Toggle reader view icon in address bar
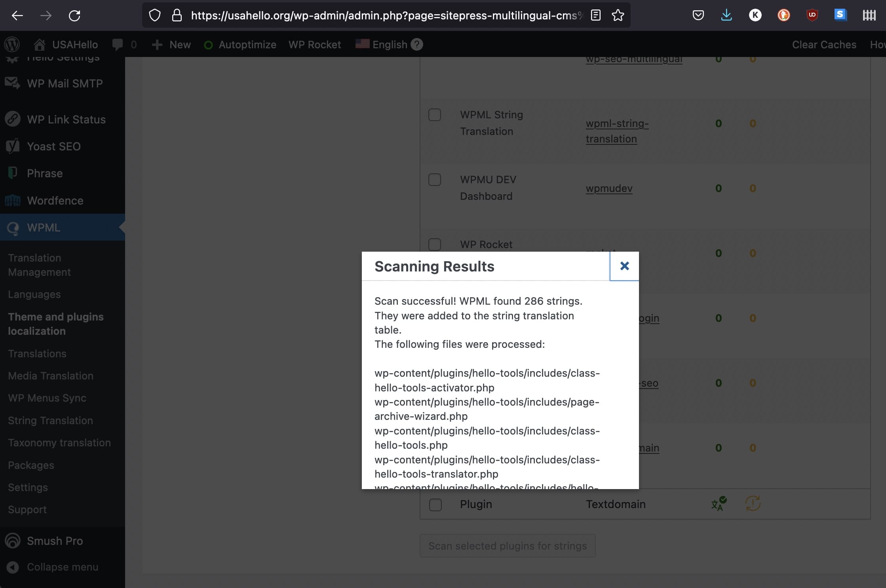This screenshot has height=588, width=886. click(x=595, y=15)
